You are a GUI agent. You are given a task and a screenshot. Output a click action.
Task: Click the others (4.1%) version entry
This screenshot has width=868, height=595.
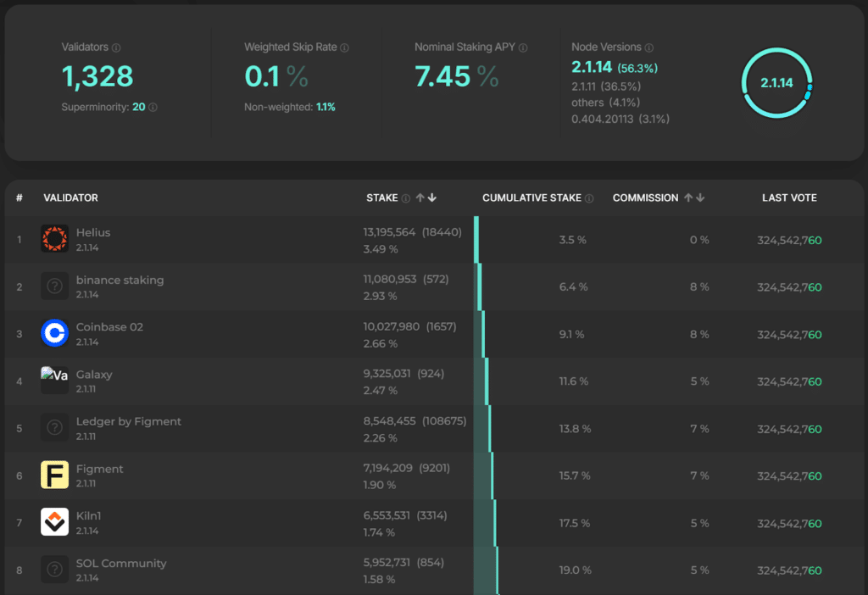coord(605,103)
